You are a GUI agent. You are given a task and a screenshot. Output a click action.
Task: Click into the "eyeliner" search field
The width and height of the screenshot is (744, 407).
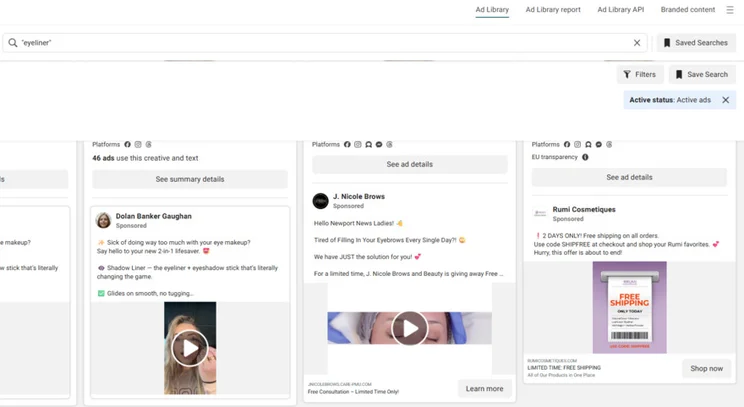pyautogui.click(x=323, y=43)
